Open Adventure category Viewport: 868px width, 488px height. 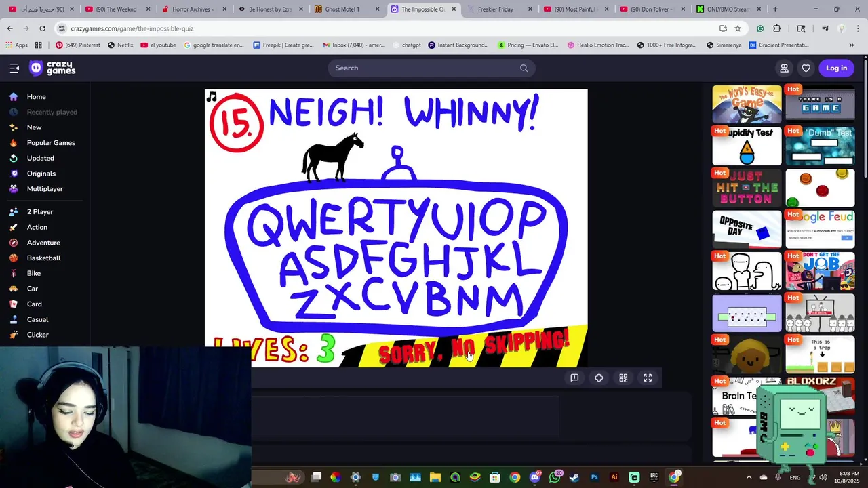45,243
